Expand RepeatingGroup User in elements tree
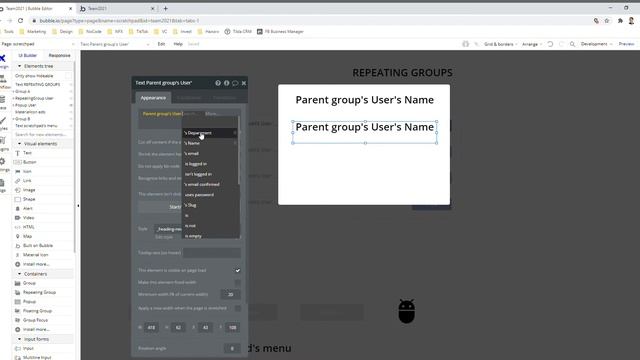 pyautogui.click(x=13, y=98)
